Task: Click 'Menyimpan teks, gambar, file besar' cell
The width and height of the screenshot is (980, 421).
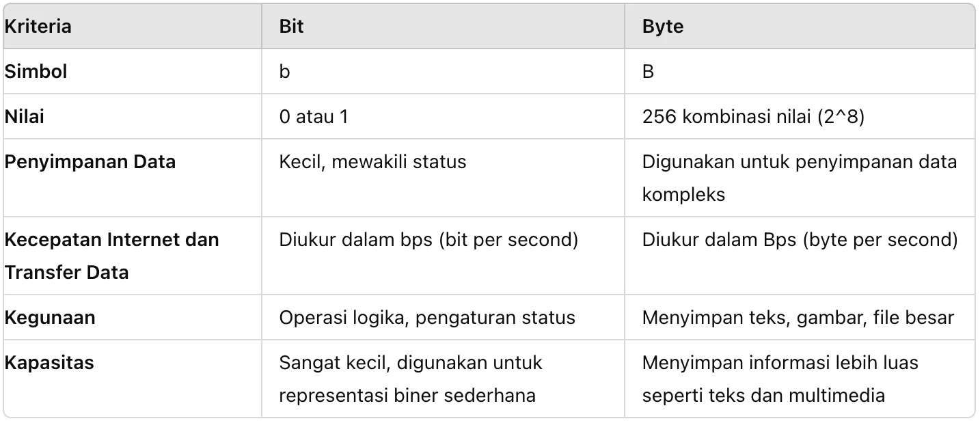Action: [x=798, y=317]
